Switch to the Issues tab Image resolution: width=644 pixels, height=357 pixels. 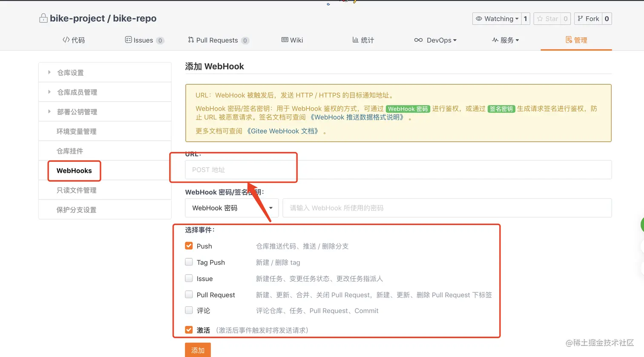click(144, 40)
